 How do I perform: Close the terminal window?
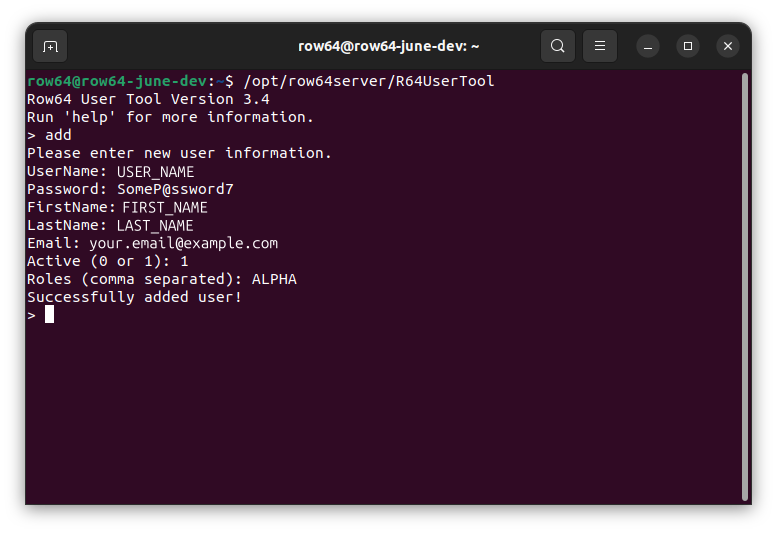click(728, 46)
